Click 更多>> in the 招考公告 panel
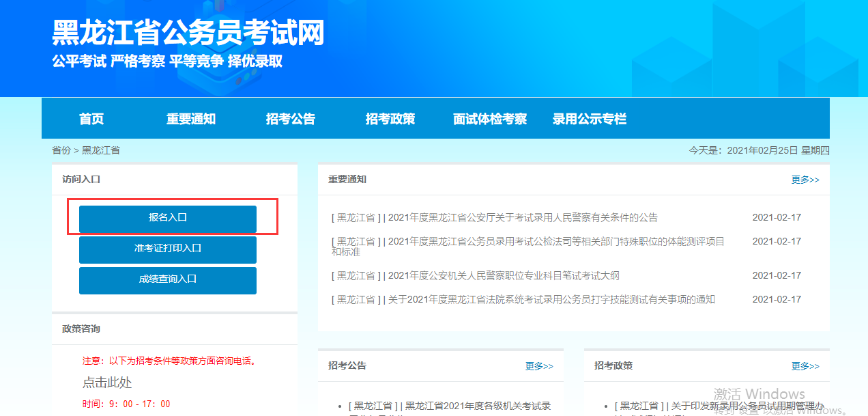This screenshot has width=868, height=416. click(x=540, y=365)
